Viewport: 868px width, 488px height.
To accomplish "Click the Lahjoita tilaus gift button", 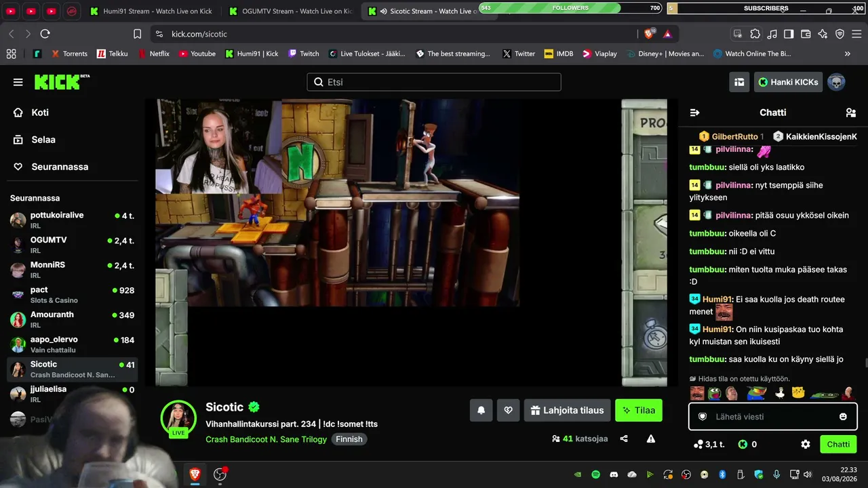I will [568, 410].
